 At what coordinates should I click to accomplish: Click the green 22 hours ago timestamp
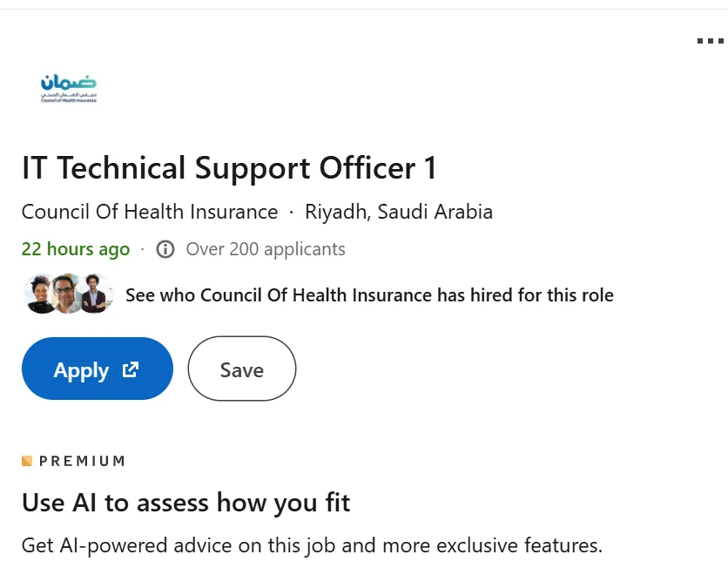pos(76,249)
